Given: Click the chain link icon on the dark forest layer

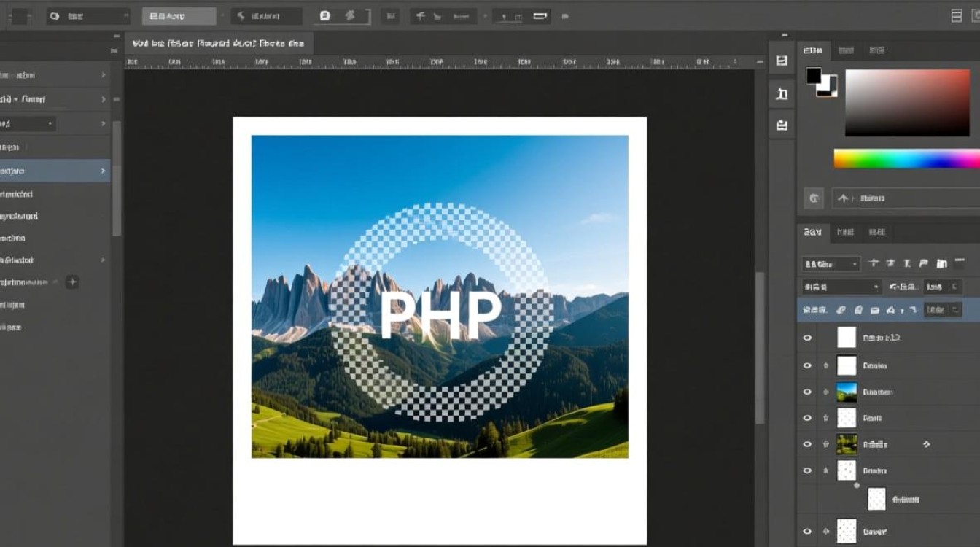Looking at the screenshot, I should [927, 444].
